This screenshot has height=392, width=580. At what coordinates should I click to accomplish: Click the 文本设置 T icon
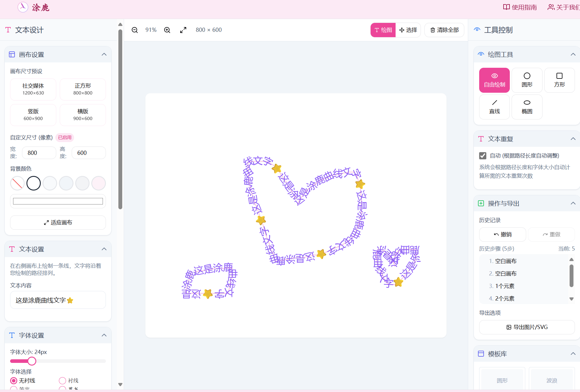click(12, 249)
